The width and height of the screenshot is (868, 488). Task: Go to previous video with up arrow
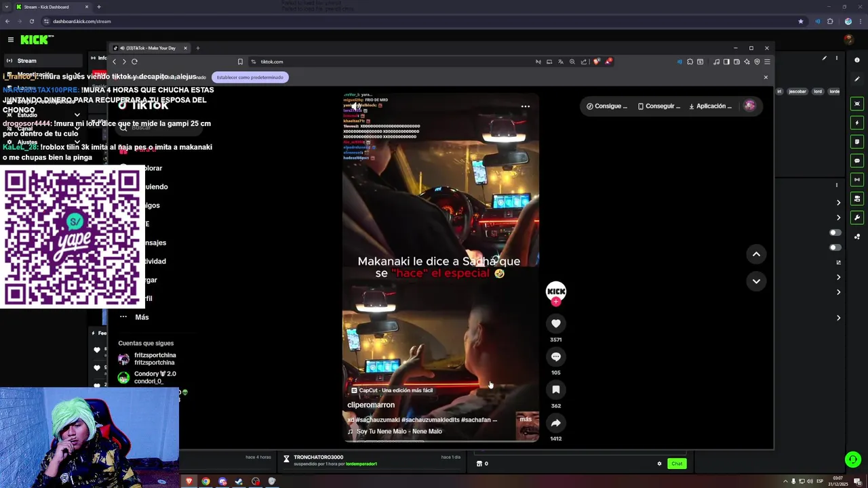coord(756,253)
